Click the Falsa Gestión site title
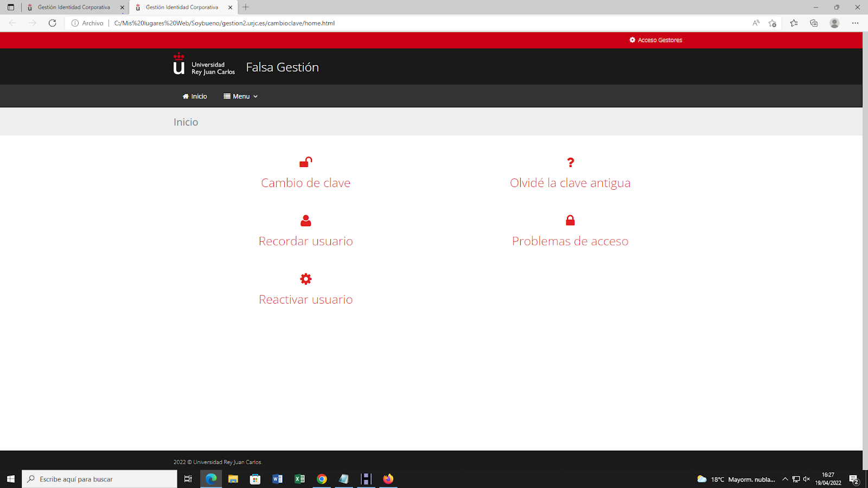The height and width of the screenshot is (488, 868). [x=282, y=67]
